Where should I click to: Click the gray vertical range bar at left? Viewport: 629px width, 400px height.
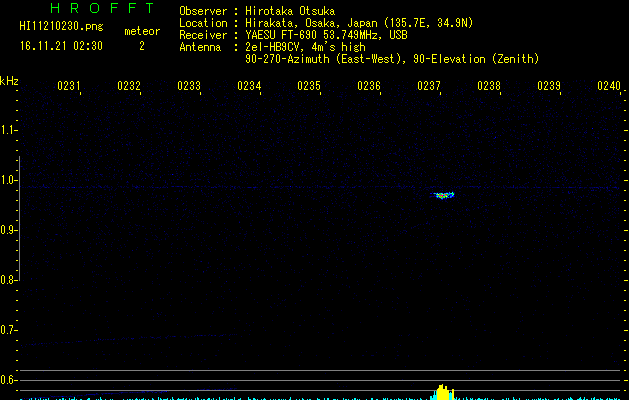[19, 218]
